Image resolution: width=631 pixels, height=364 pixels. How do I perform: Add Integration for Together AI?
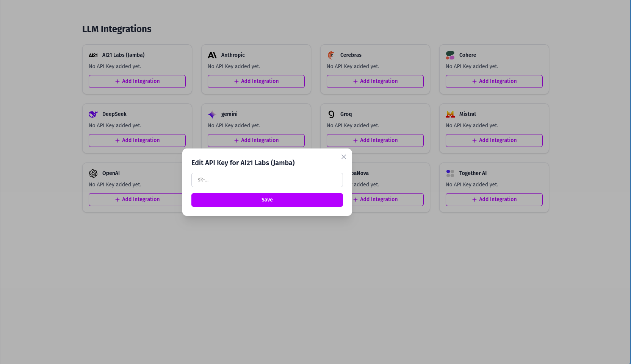click(494, 199)
